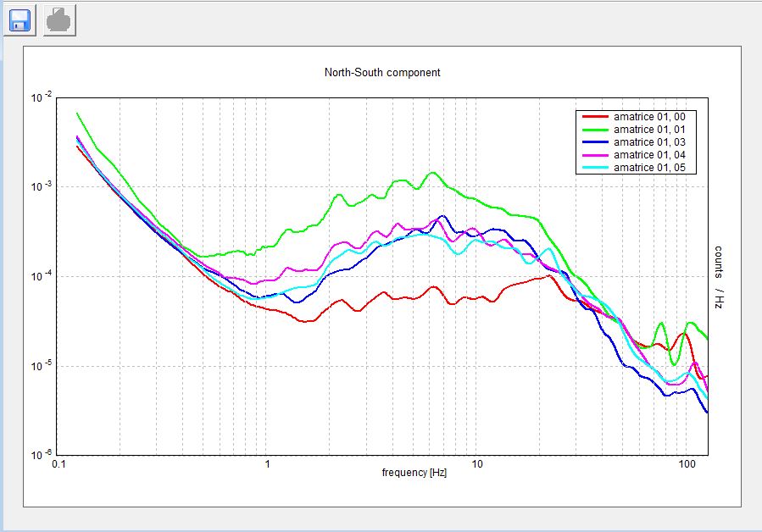Screen dimensions: 762x532
Task: Click the x-axis tick label '100'
Action: (x=687, y=465)
